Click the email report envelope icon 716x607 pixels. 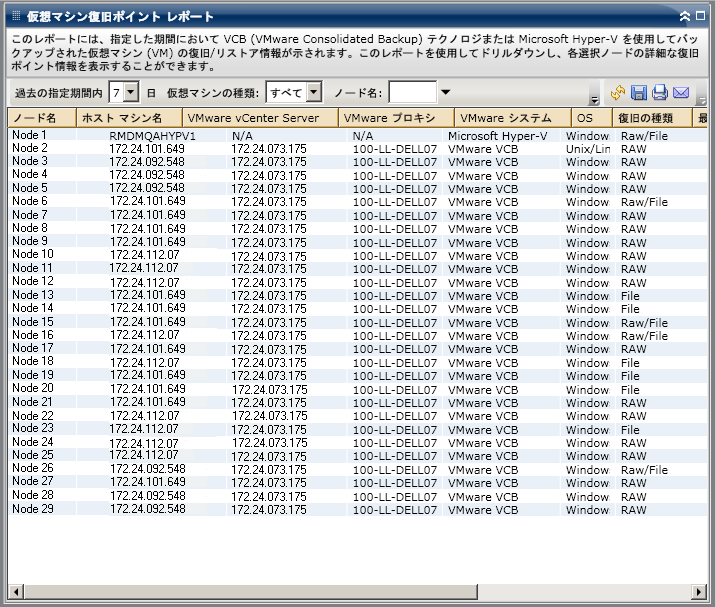tap(681, 93)
